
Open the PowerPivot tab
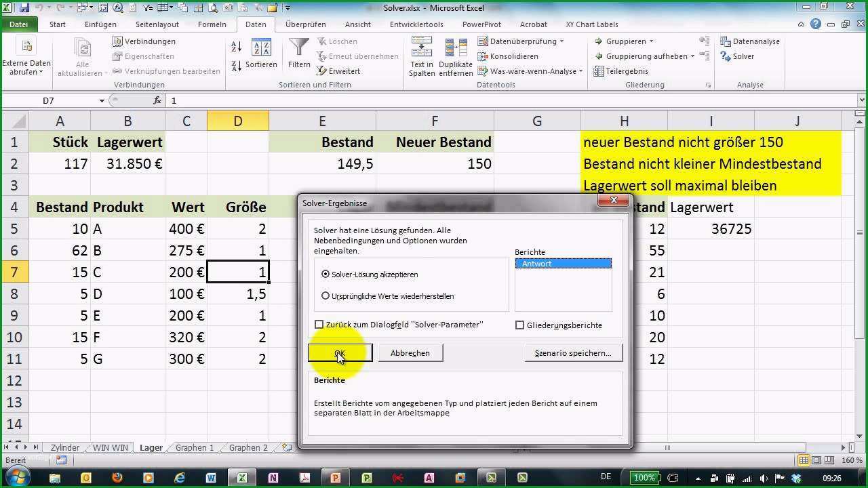tap(482, 24)
